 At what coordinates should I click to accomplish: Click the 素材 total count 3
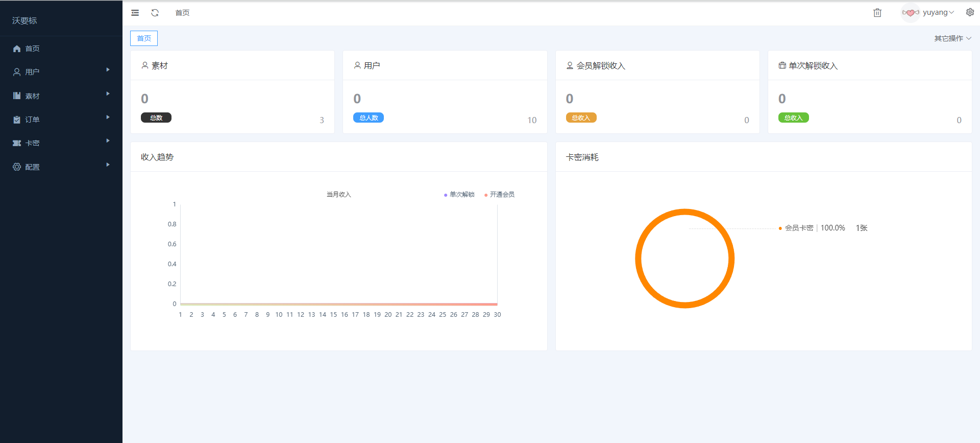(x=322, y=120)
